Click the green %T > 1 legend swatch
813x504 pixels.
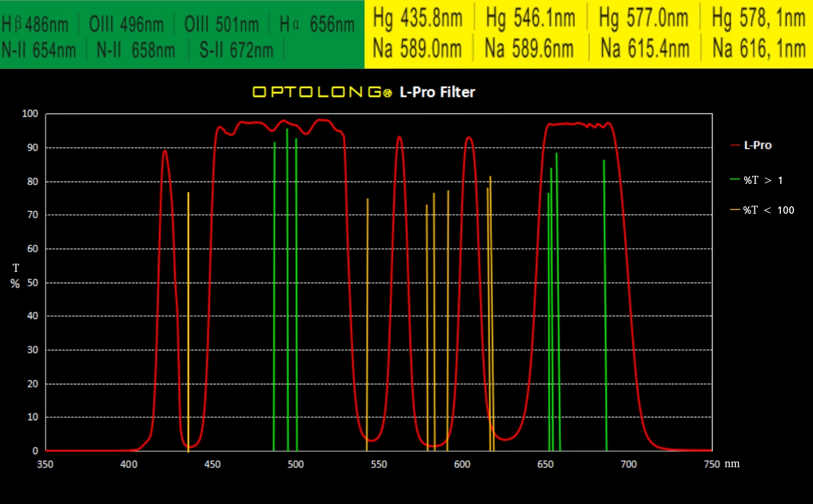point(735,180)
